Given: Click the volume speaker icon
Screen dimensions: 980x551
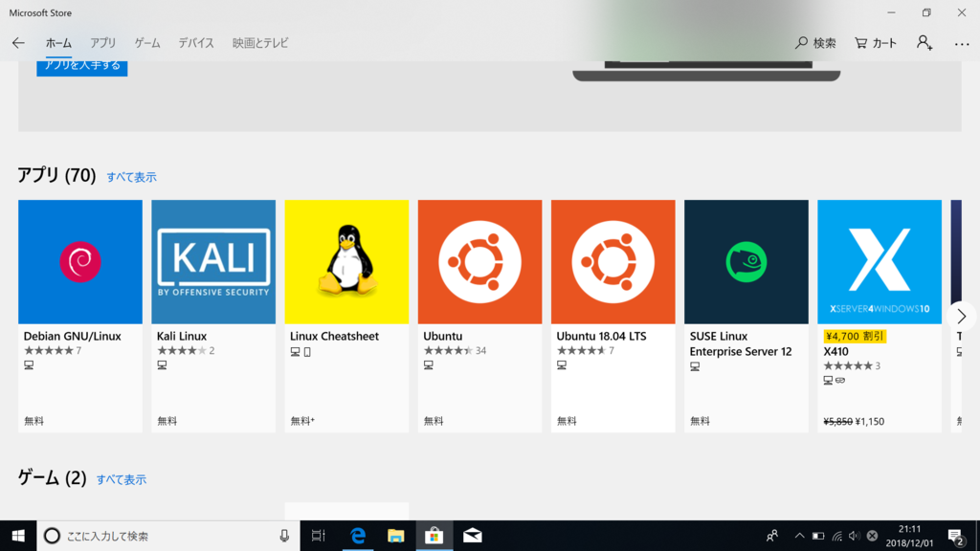Looking at the screenshot, I should [x=855, y=536].
